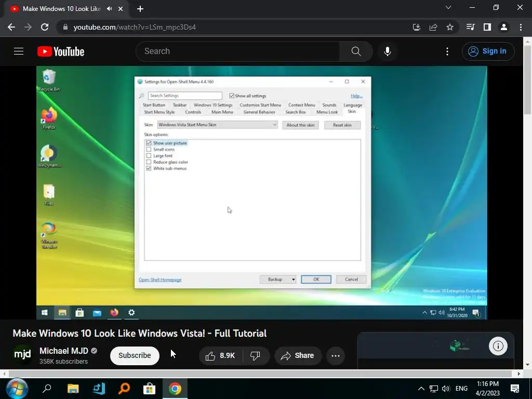Click the info card circle icon
Viewport: 532px width, 399px height.
click(498, 346)
